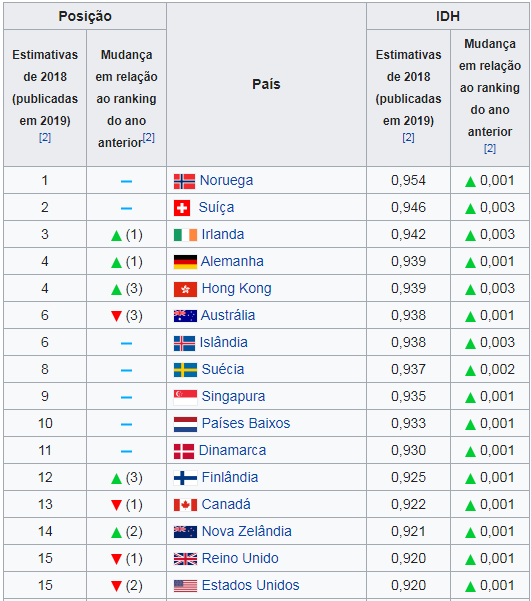Click the green up arrow beside Noruega's 0,001 IDH change
Screen dimensions: 531x601
point(470,181)
